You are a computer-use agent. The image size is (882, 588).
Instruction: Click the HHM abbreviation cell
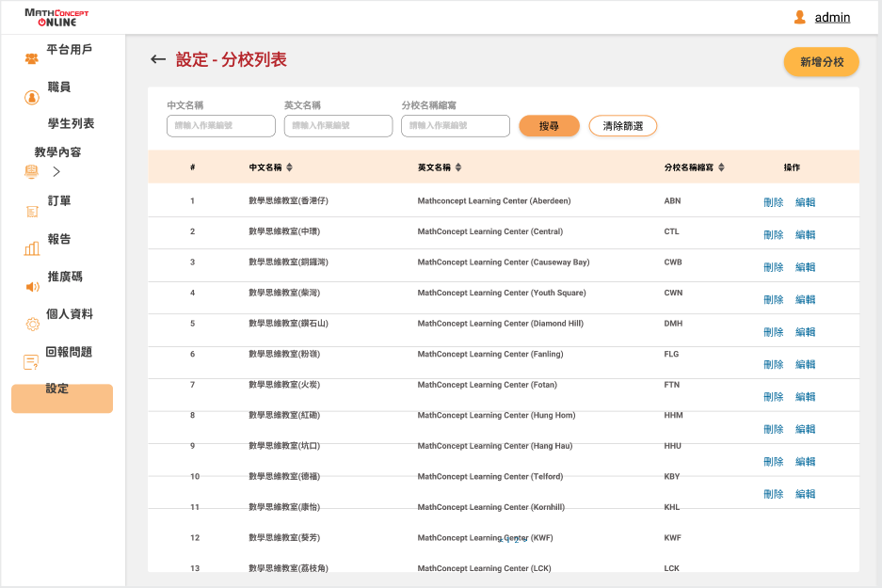[x=673, y=416]
